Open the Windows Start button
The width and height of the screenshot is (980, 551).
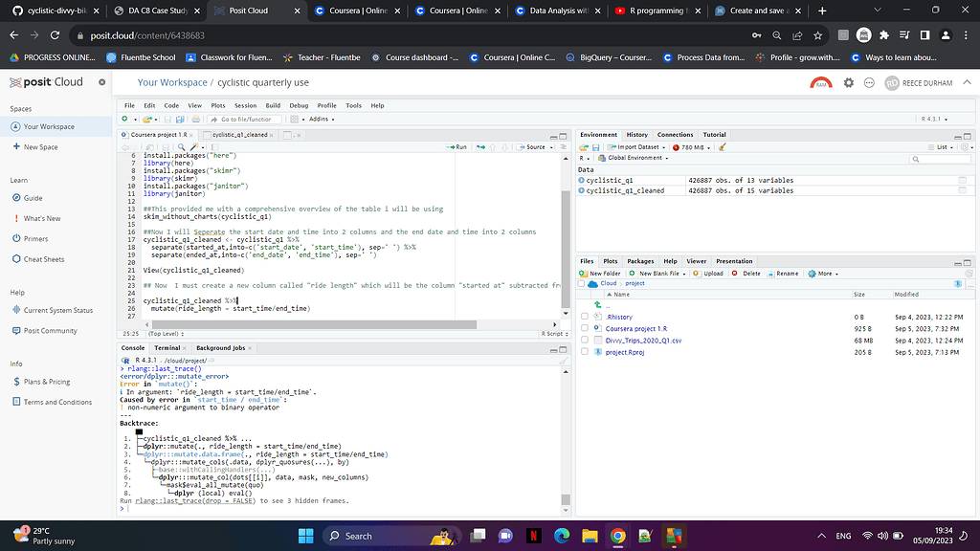305,536
